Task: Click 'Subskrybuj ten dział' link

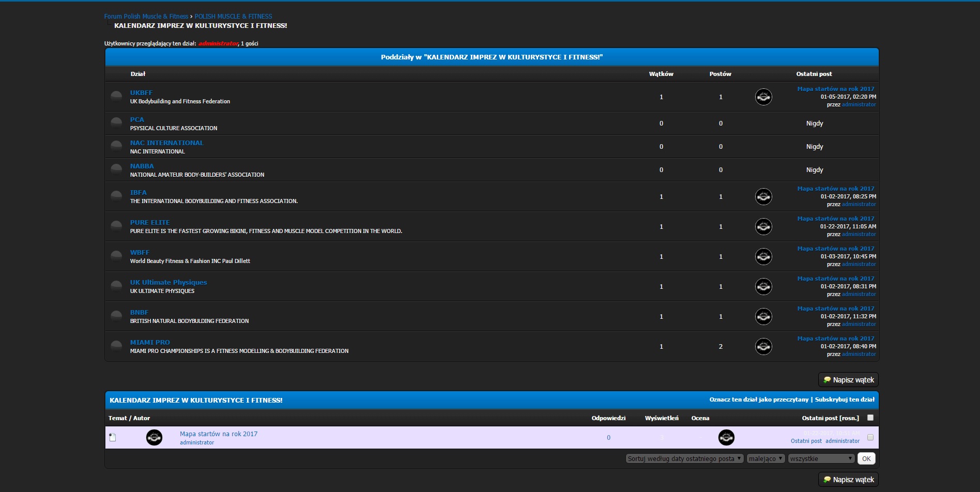Action: pos(845,399)
